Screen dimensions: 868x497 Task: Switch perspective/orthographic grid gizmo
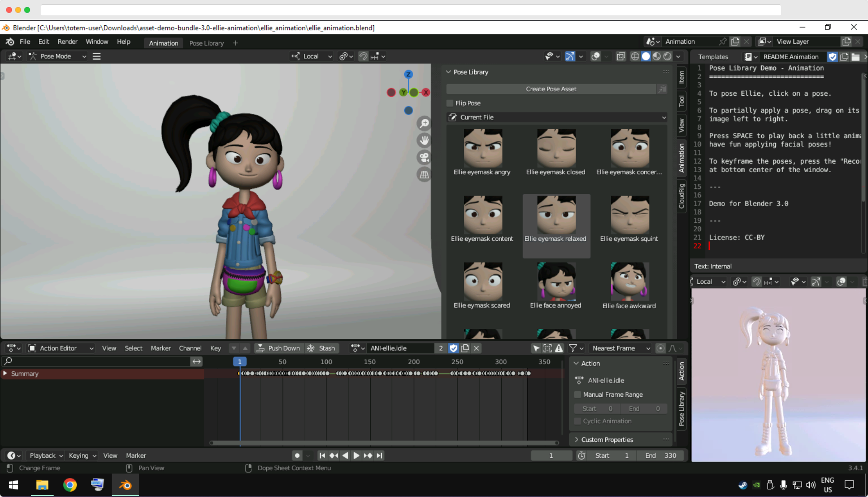[x=424, y=174]
